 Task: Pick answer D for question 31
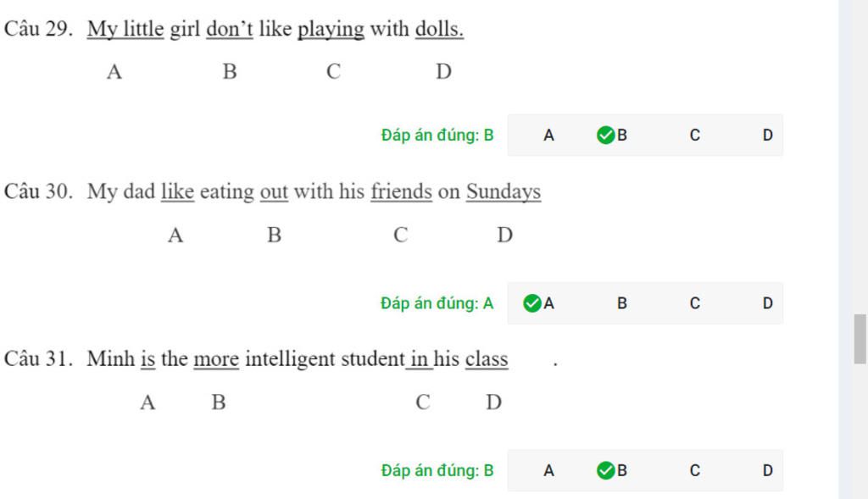[x=767, y=470]
